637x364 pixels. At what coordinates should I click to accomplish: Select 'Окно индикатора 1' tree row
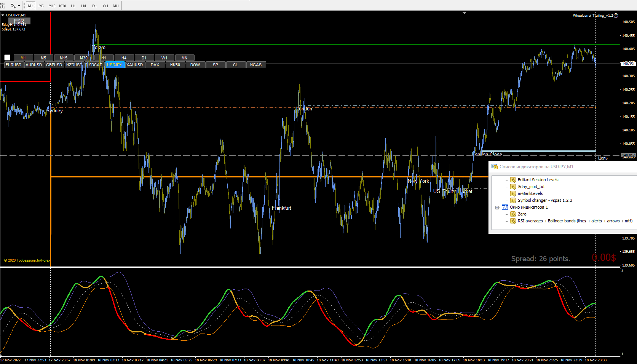[529, 207]
